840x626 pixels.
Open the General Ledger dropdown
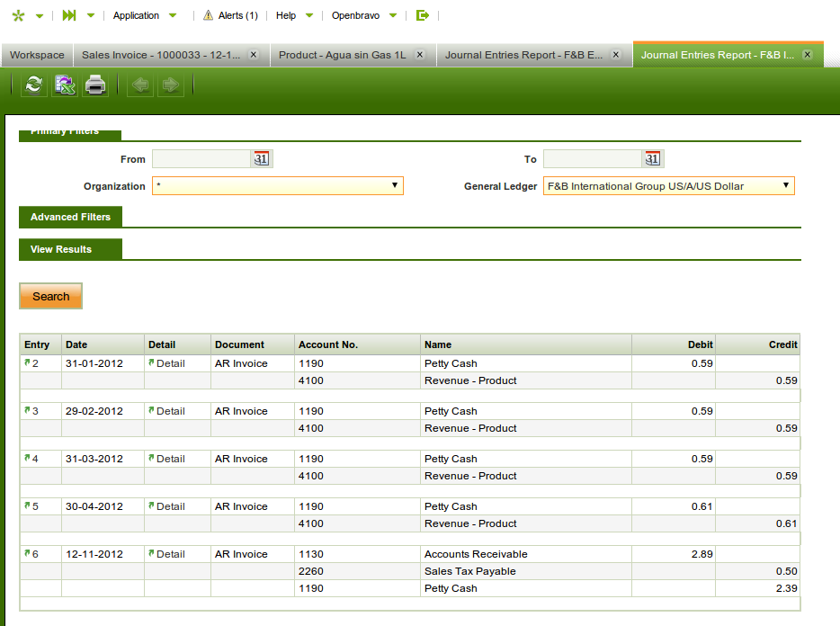coord(668,186)
